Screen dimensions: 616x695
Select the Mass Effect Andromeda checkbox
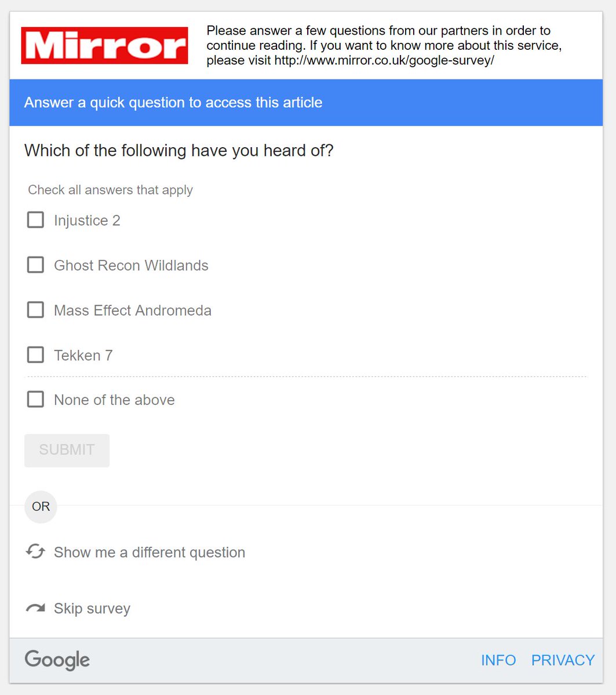[36, 310]
